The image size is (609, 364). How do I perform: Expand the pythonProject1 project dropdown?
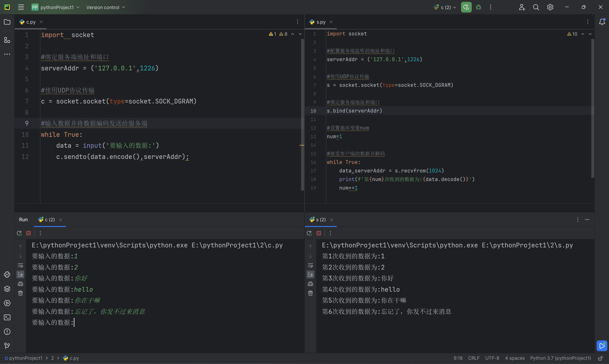tap(55, 7)
